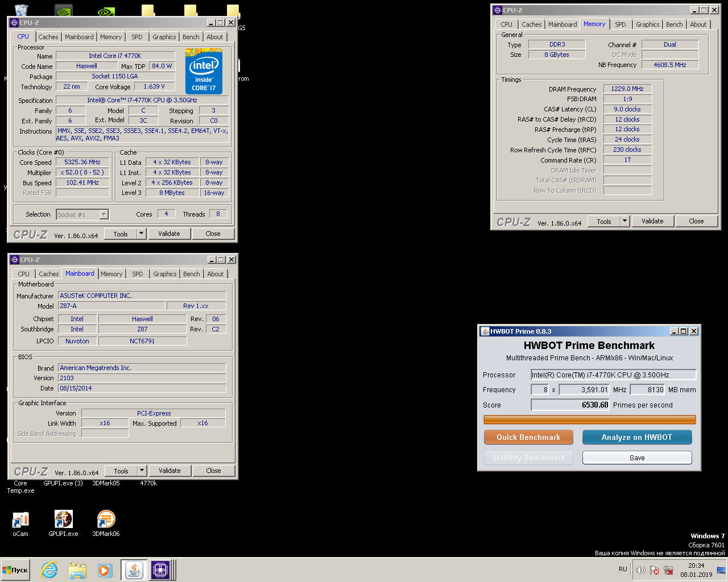Select the processor name Intel Core i7 4770K
The height and width of the screenshot is (582, 728).
[115, 56]
